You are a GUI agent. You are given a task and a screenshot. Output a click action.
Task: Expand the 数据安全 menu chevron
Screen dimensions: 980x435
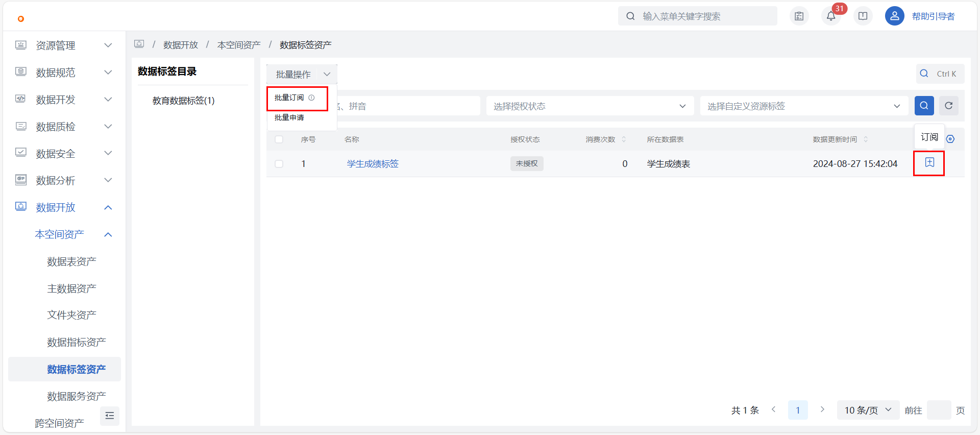click(x=108, y=153)
